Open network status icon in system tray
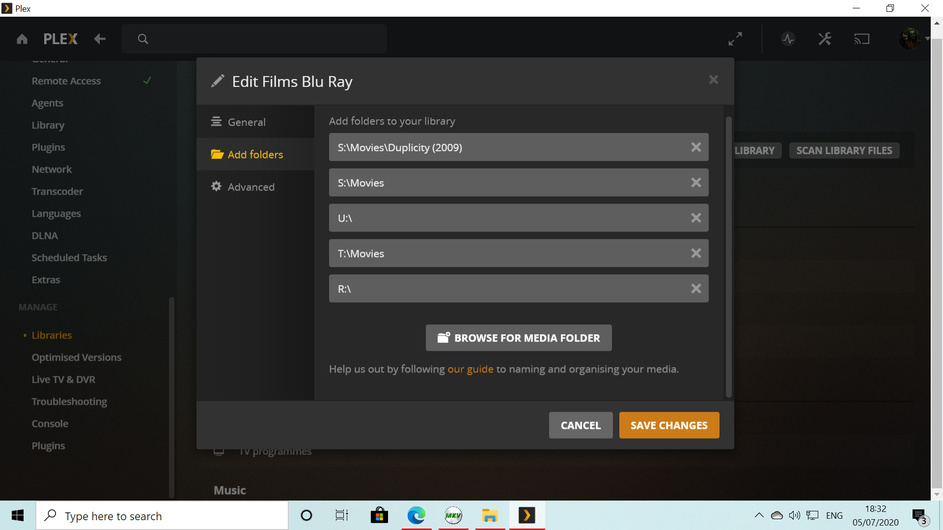The height and width of the screenshot is (530, 943). pyautogui.click(x=812, y=516)
